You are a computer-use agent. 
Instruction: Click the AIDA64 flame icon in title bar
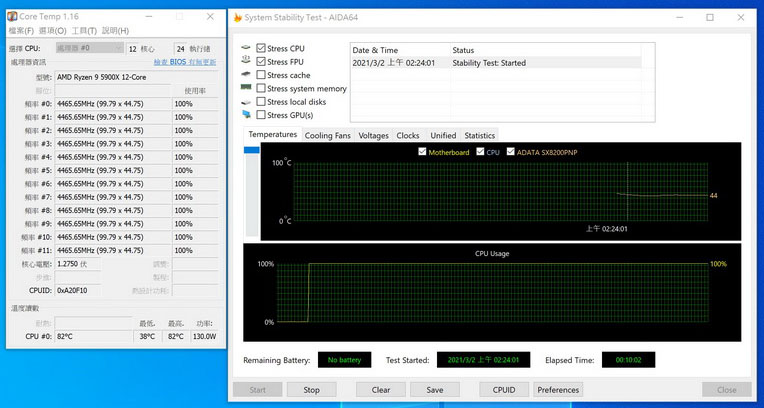[x=238, y=18]
